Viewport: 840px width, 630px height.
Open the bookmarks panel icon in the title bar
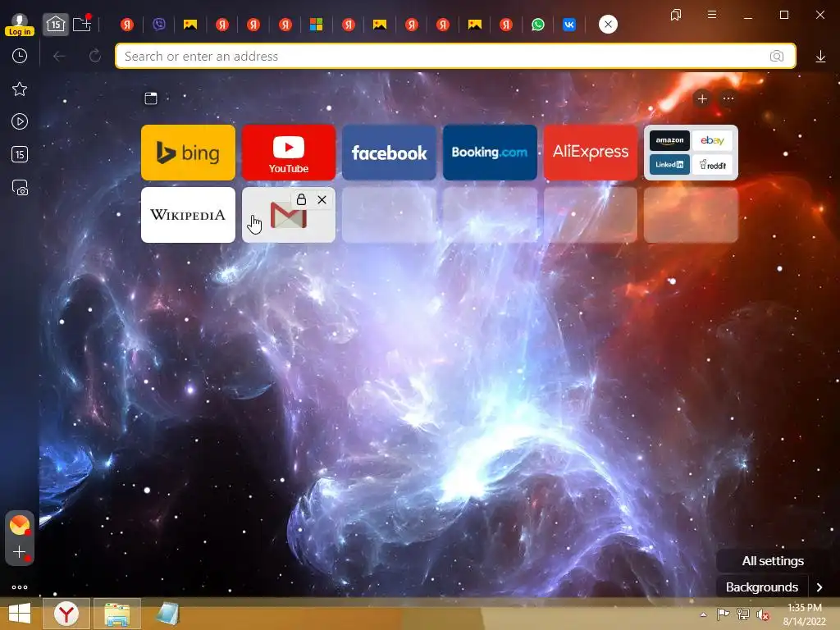[676, 15]
